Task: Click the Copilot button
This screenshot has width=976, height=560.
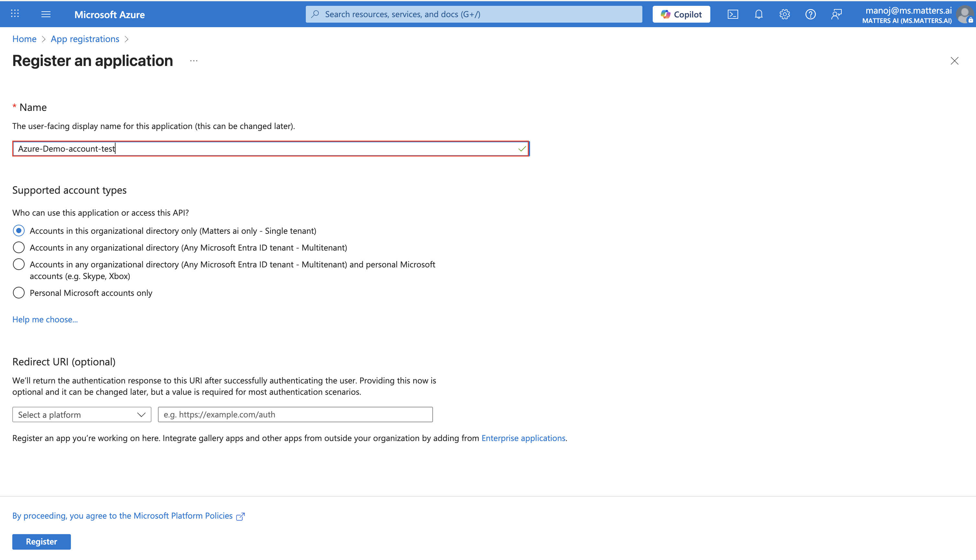Action: pyautogui.click(x=681, y=14)
